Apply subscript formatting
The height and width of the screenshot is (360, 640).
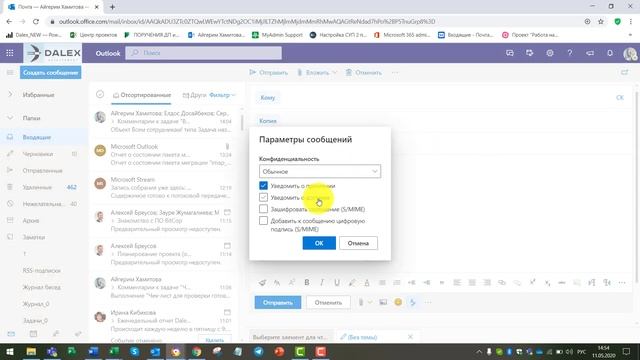547,282
